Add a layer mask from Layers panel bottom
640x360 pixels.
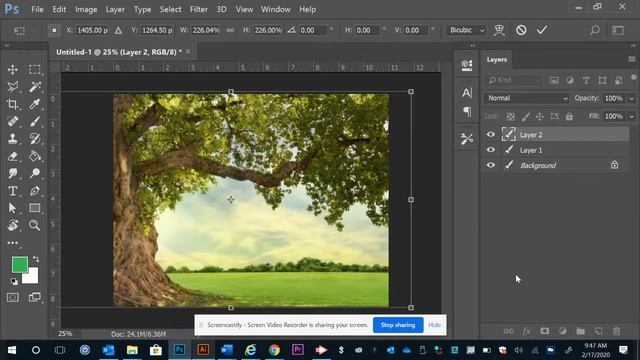tap(544, 331)
